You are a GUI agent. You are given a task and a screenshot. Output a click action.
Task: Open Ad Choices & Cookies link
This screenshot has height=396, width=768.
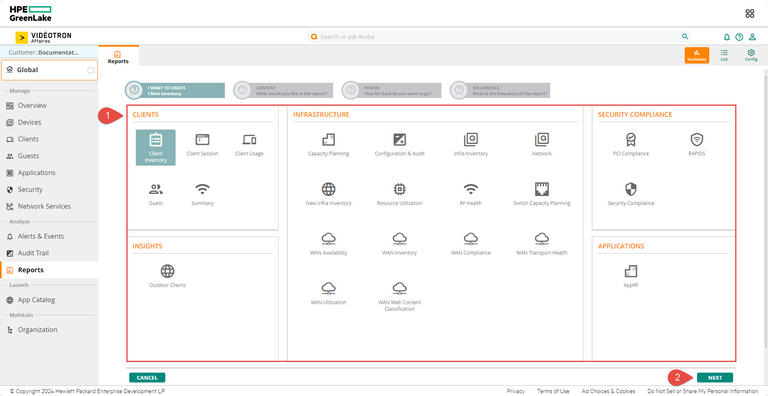pyautogui.click(x=609, y=391)
